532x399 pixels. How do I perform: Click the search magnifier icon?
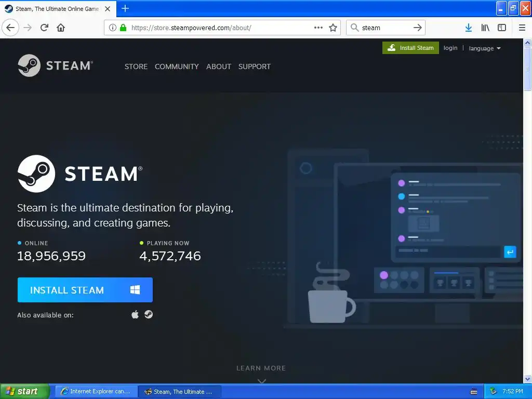point(354,28)
